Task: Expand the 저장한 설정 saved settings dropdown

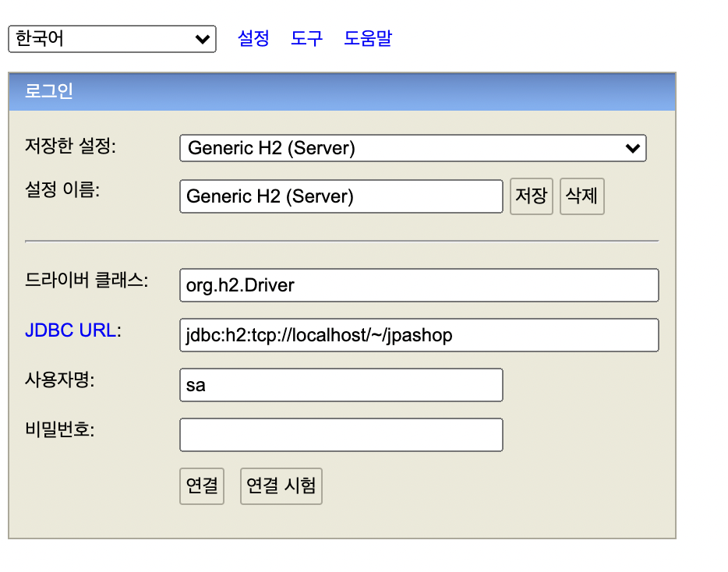Action: (x=412, y=148)
